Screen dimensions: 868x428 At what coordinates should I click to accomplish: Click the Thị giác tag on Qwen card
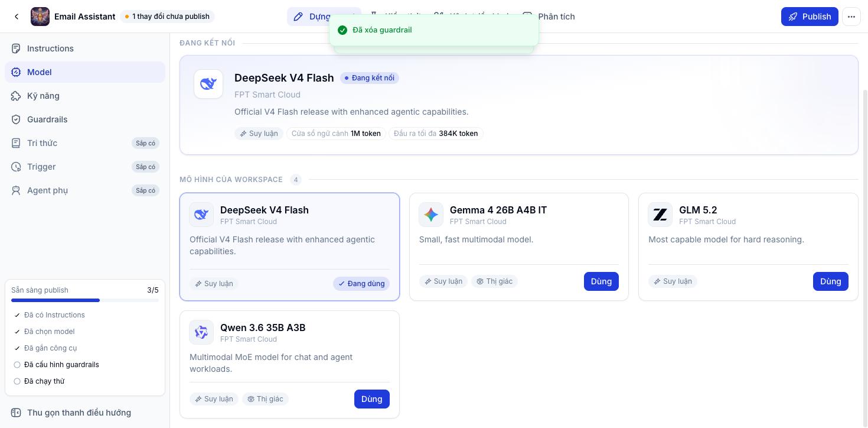(x=265, y=399)
